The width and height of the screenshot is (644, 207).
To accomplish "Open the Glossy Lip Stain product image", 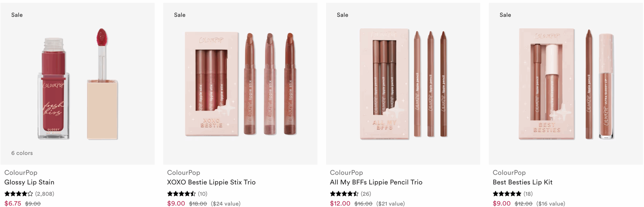I will [x=77, y=84].
